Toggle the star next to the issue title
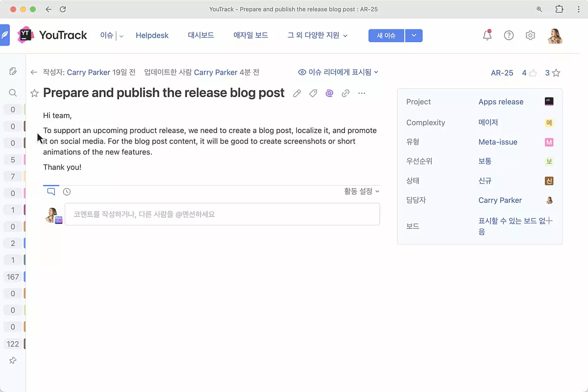This screenshot has width=588, height=392. coord(34,93)
